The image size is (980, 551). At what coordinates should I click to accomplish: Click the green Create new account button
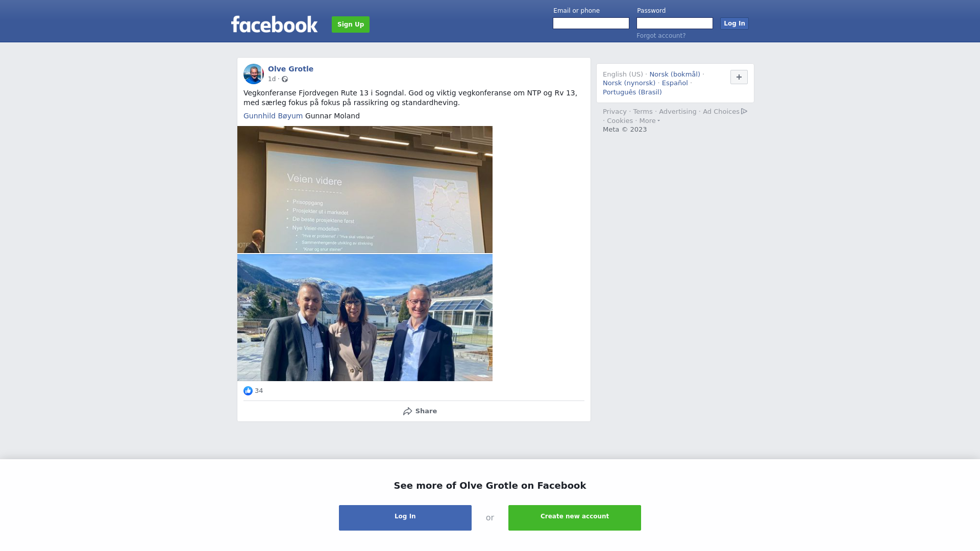coord(575,518)
